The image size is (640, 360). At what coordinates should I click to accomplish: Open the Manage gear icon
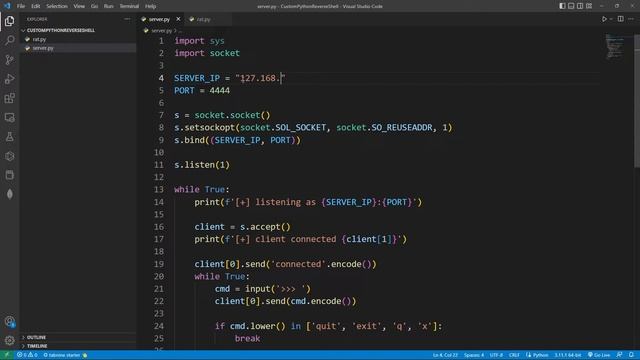[9, 340]
